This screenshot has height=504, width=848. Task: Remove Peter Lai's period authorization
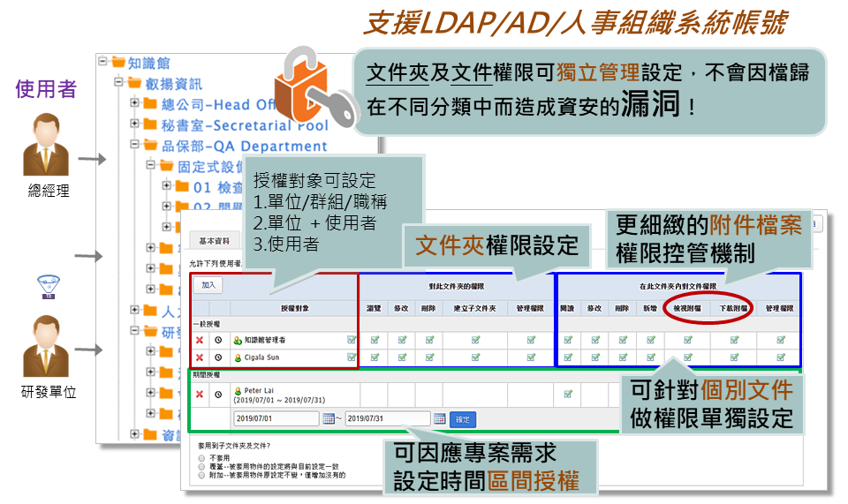click(200, 395)
